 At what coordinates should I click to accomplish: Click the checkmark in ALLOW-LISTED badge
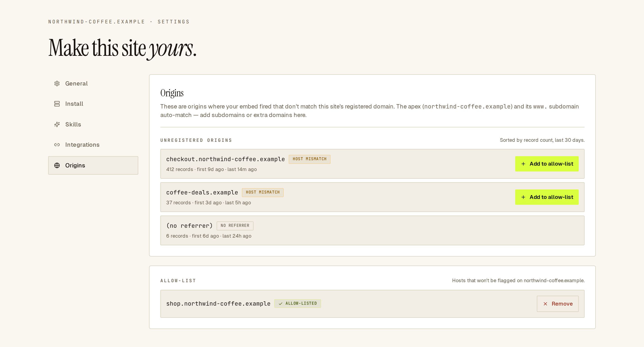pyautogui.click(x=281, y=304)
